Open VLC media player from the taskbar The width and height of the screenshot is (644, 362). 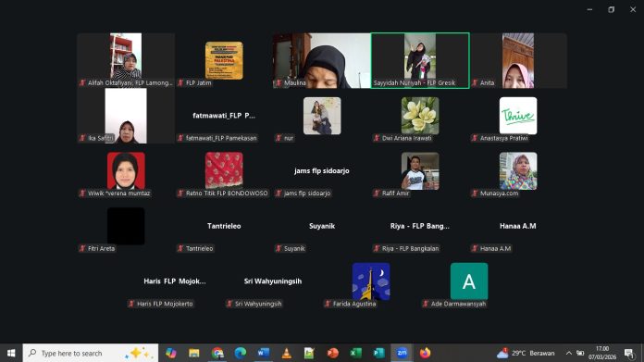[x=287, y=353]
